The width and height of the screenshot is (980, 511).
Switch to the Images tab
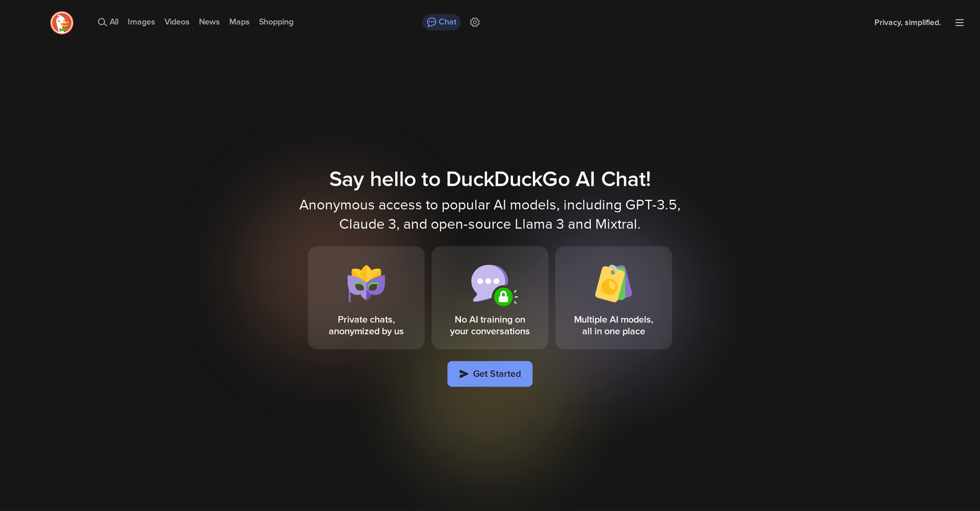coord(141,21)
